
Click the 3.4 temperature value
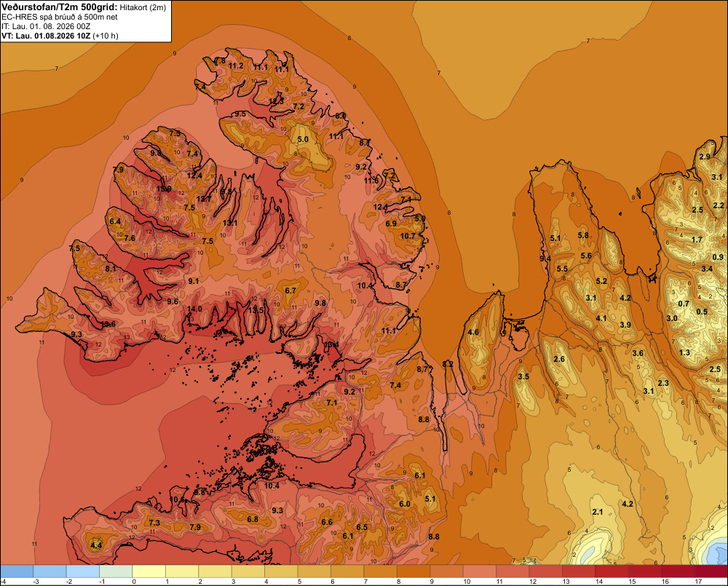click(x=707, y=269)
